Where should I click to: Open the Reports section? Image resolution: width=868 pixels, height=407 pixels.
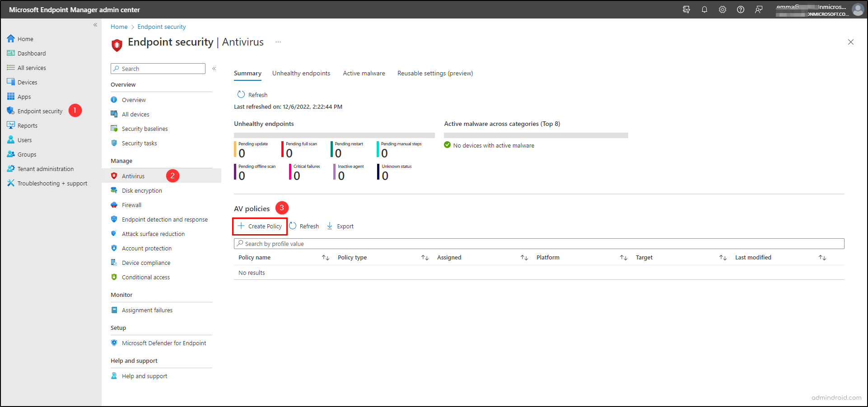pos(27,125)
